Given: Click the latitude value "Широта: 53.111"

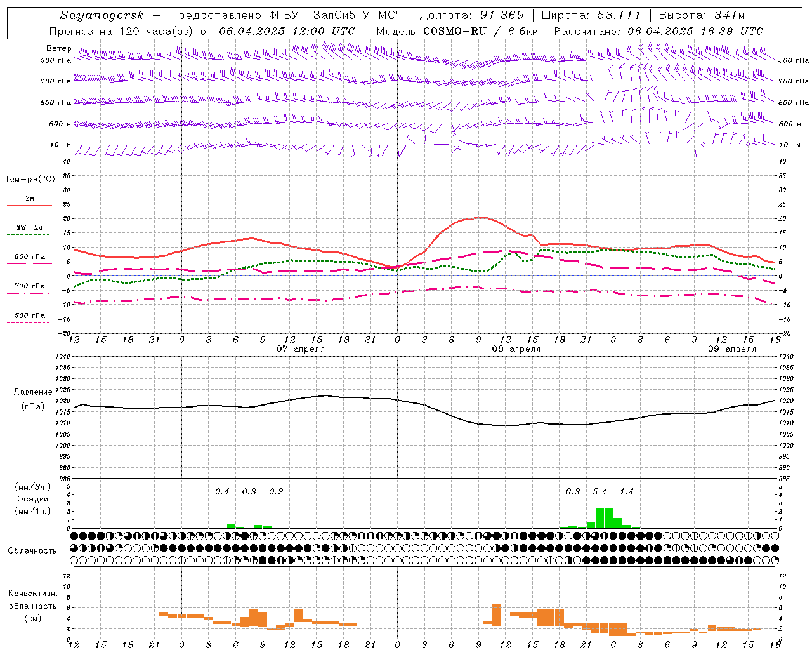Looking at the screenshot, I should 591,15.
